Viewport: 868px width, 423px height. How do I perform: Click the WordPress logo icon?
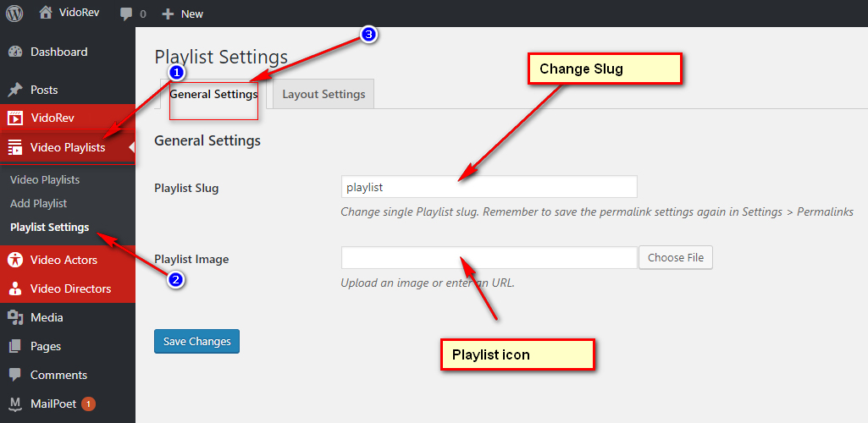pyautogui.click(x=14, y=14)
